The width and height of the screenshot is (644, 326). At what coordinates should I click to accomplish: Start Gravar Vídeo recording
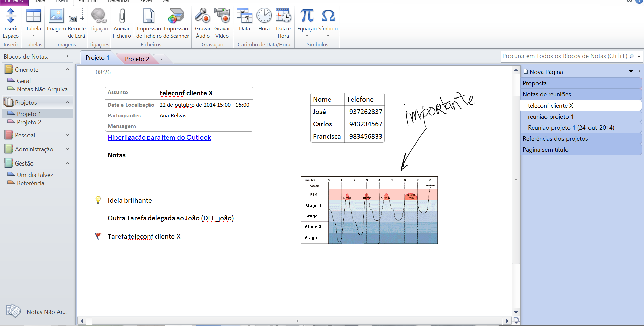click(x=222, y=16)
